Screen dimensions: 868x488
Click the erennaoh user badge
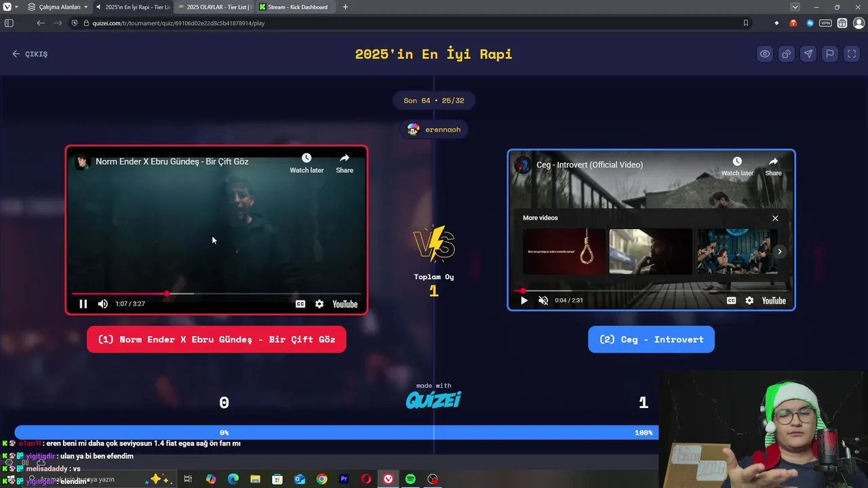coord(434,129)
